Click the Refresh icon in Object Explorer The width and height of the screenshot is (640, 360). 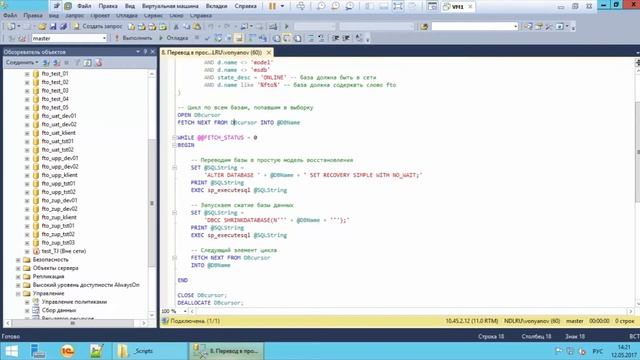coord(88,62)
